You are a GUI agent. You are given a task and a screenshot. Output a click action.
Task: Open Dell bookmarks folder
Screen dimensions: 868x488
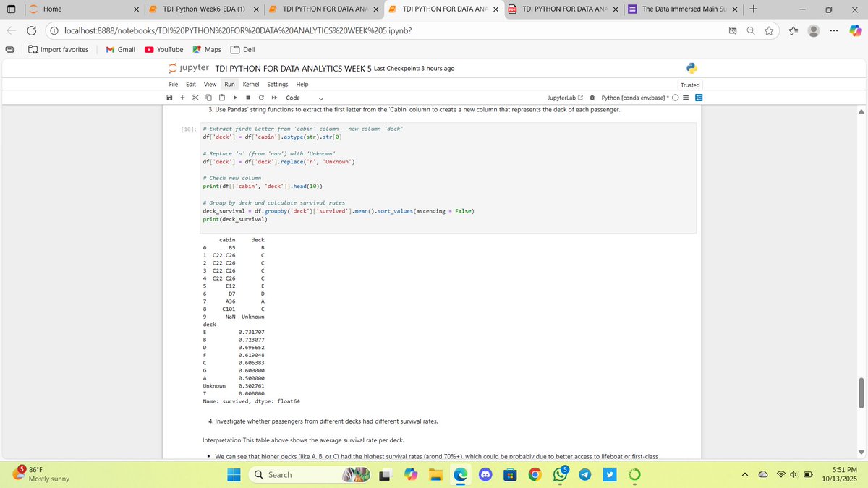[x=242, y=49]
